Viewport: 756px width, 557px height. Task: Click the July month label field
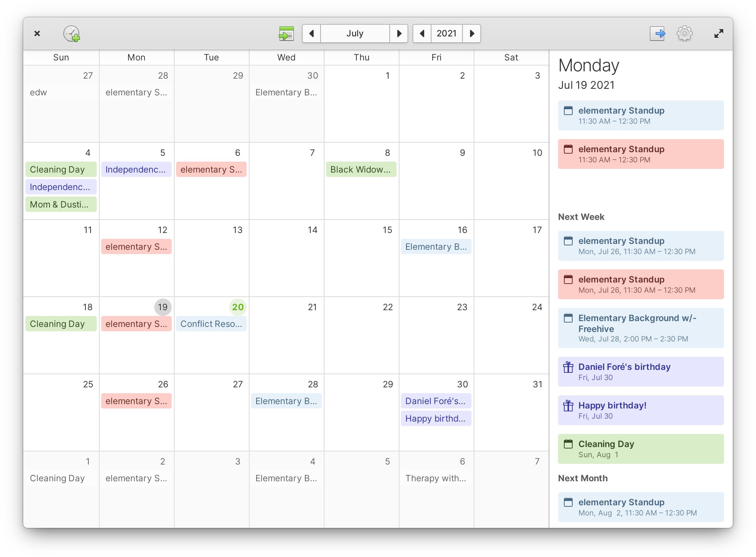(355, 34)
